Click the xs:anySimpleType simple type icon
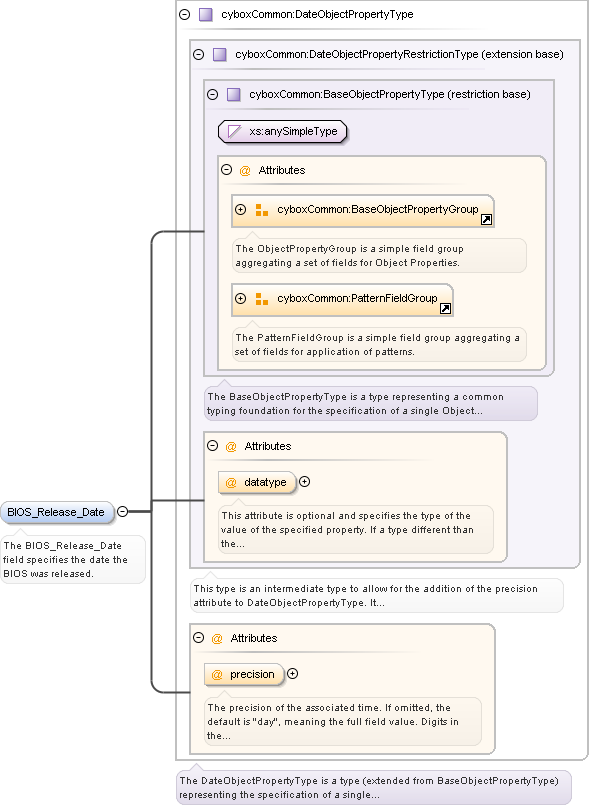 point(234,131)
